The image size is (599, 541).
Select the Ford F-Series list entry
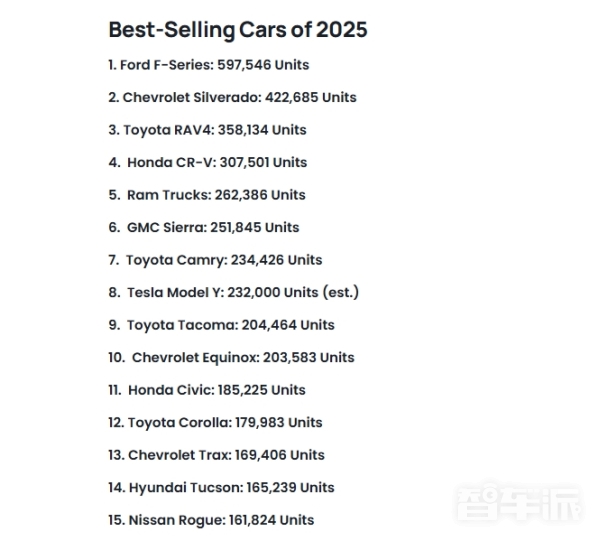[x=209, y=65]
